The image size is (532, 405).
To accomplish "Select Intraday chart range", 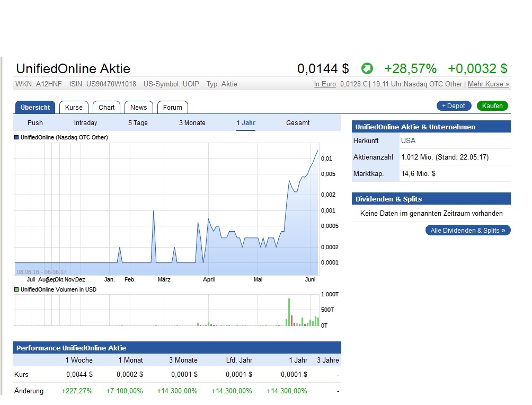I will [85, 123].
